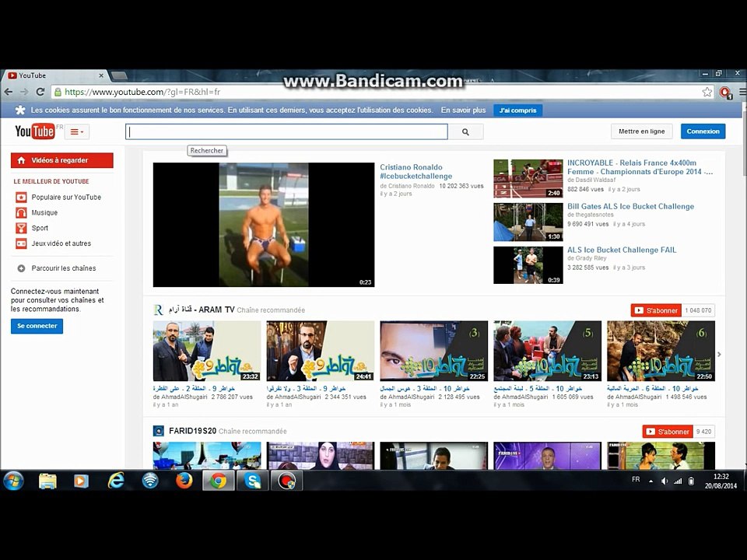Open Windows Explorer from taskbar
This screenshot has height=560, width=747.
[47, 481]
